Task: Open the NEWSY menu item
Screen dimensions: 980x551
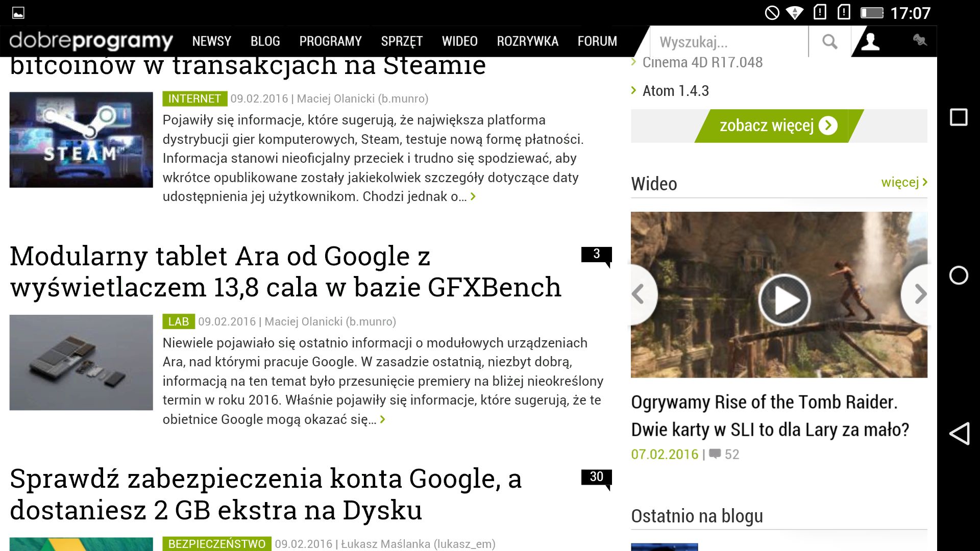Action: coord(211,41)
